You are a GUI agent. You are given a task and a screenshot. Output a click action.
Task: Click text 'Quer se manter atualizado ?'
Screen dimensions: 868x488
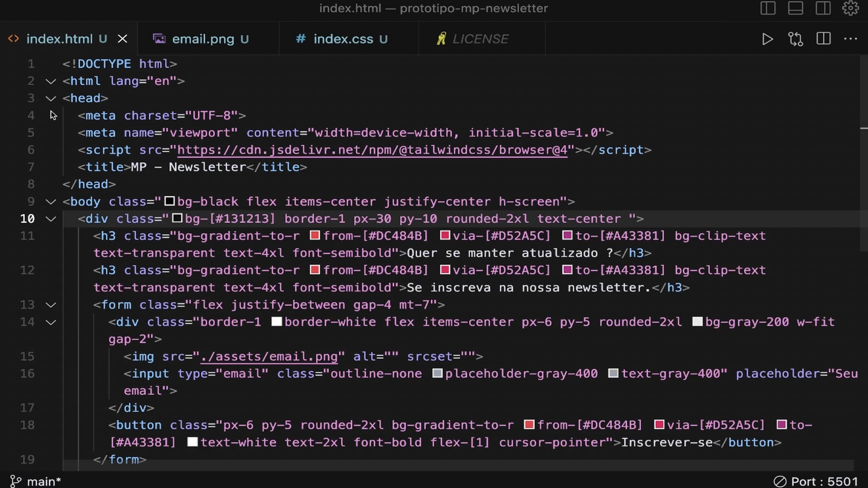coord(510,253)
